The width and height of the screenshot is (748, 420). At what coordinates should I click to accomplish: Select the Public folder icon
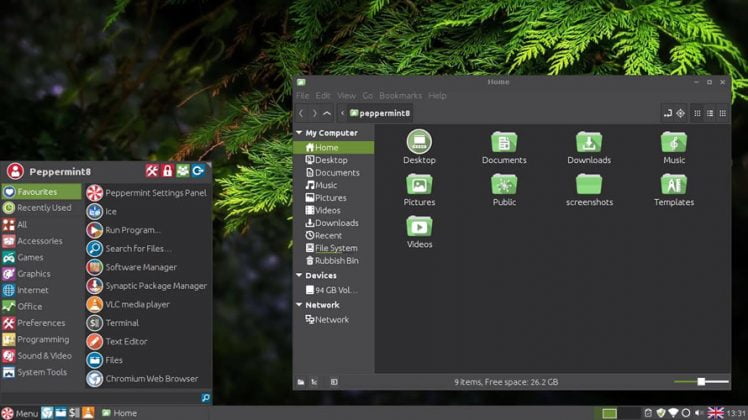point(504,184)
